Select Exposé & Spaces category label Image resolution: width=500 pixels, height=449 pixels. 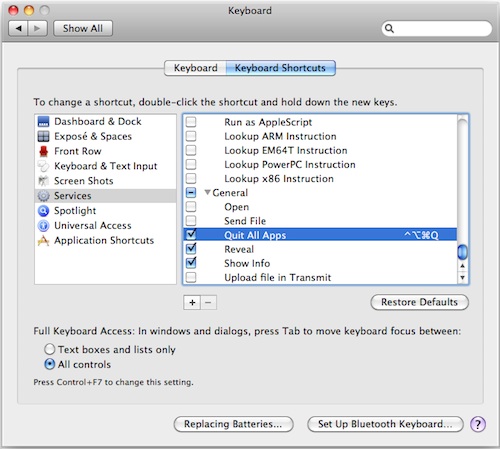click(93, 136)
